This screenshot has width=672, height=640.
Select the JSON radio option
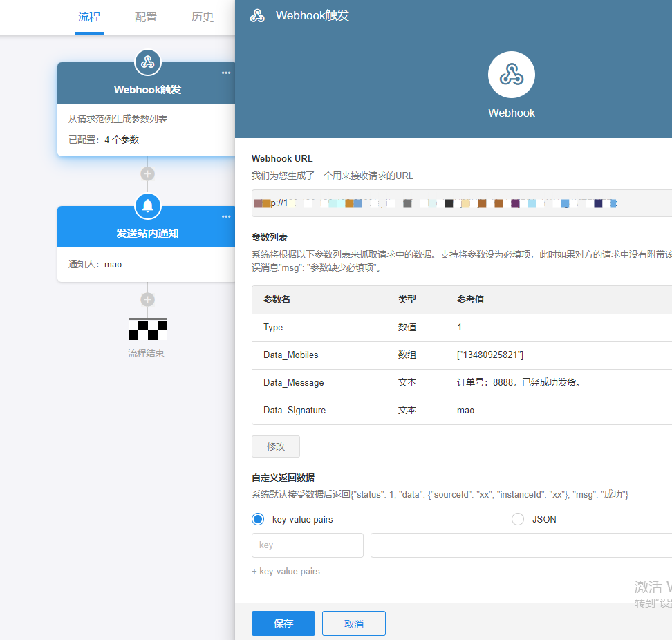point(518,519)
